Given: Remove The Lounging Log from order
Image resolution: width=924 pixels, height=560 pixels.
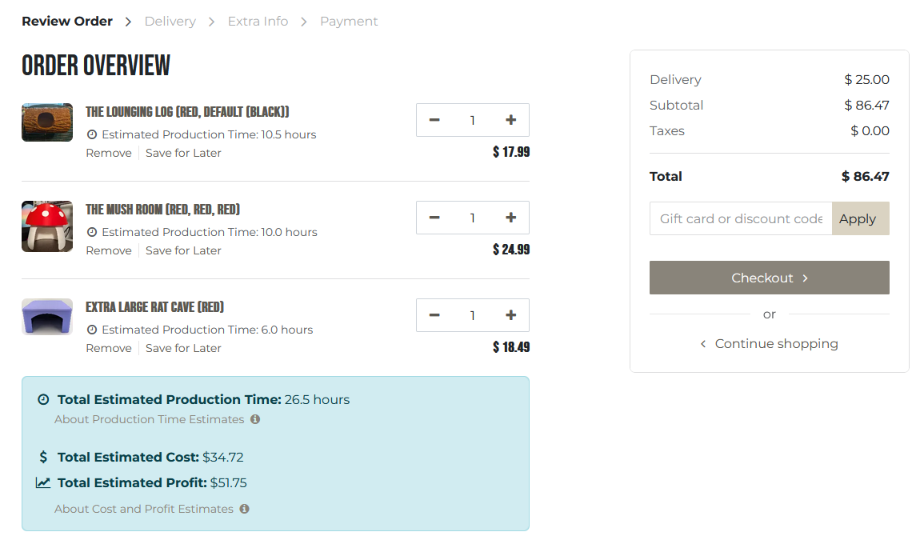Looking at the screenshot, I should 109,153.
